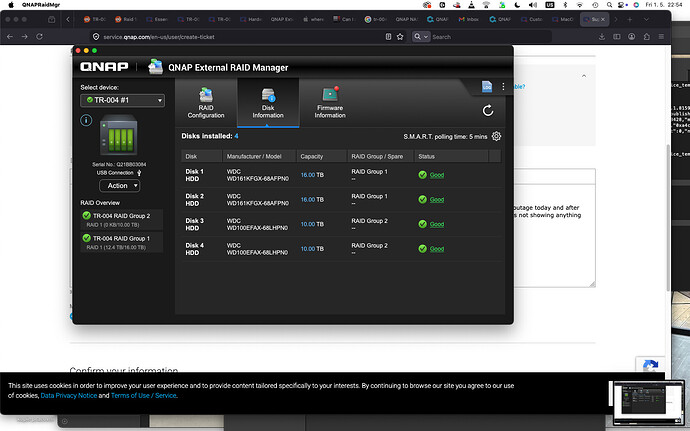This screenshot has width=690, height=431.
Task: Click the Disk column header
Action: click(x=202, y=156)
